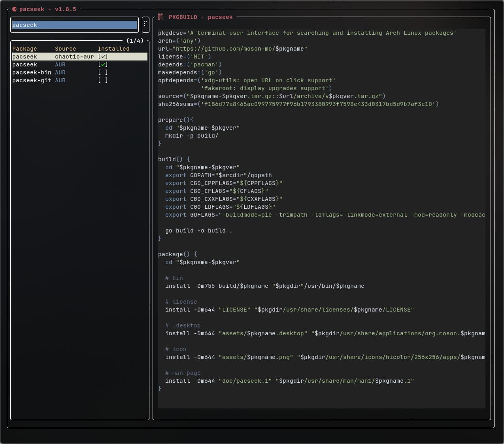Click the 'go build -o build .' line
This screenshot has height=444, width=504.
(x=198, y=231)
